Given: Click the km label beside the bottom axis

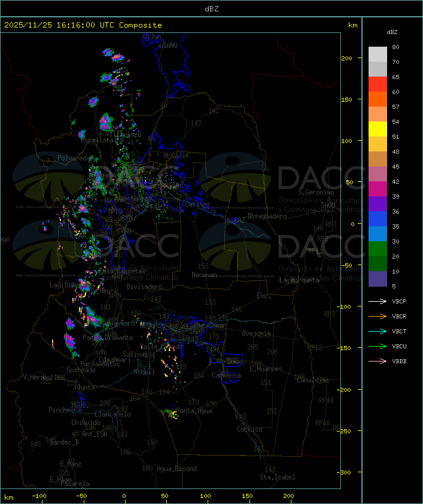Looking at the screenshot, I should point(8,497).
